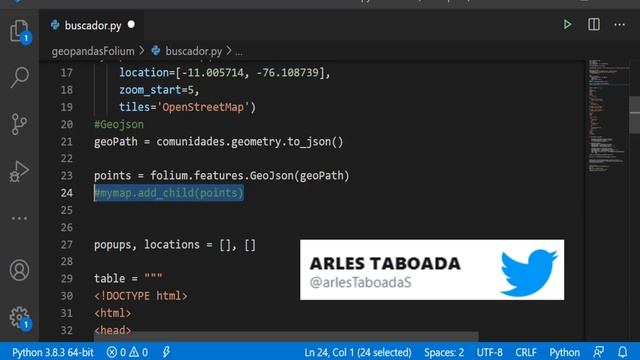
Task: Select the Python 3.8.3 64-bit interpreter
Action: [x=53, y=352]
